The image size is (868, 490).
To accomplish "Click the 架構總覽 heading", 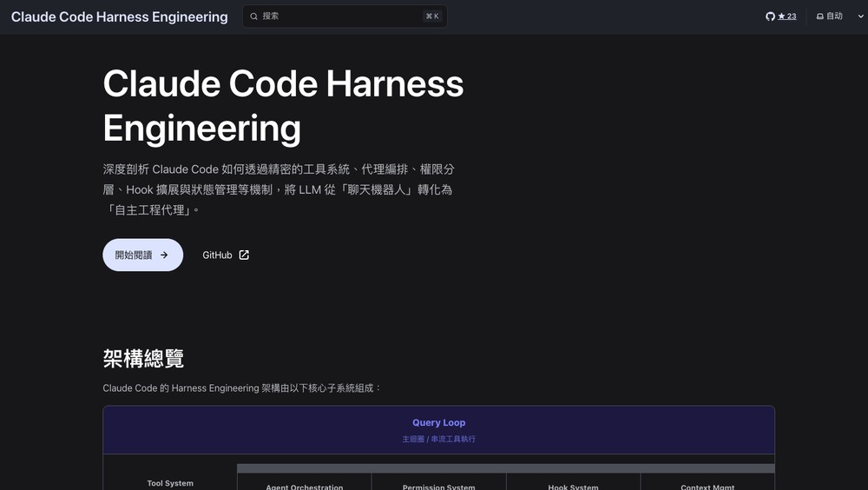I will (x=143, y=359).
